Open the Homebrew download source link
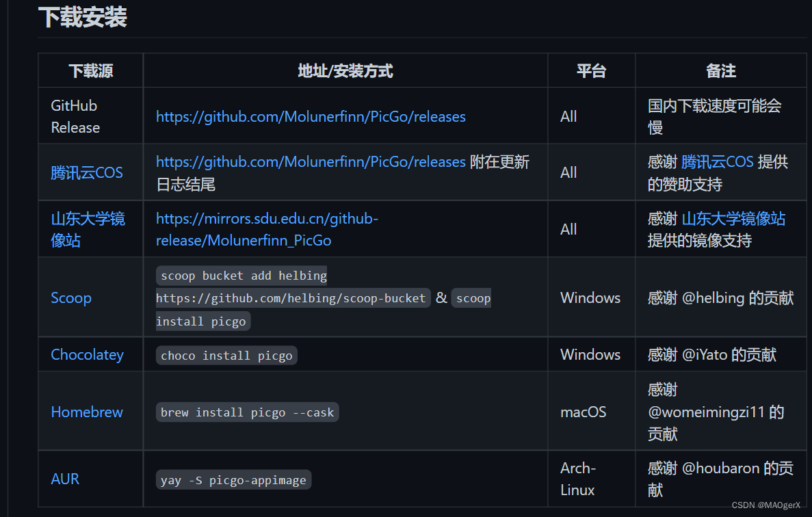Image resolution: width=812 pixels, height=517 pixels. pos(87,412)
